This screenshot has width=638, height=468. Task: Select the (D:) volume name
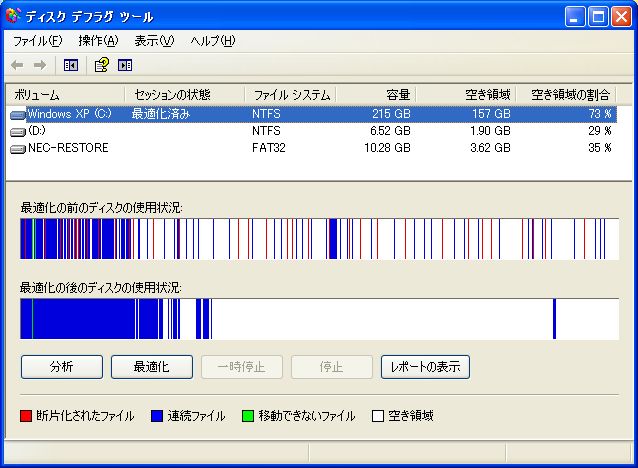point(37,131)
